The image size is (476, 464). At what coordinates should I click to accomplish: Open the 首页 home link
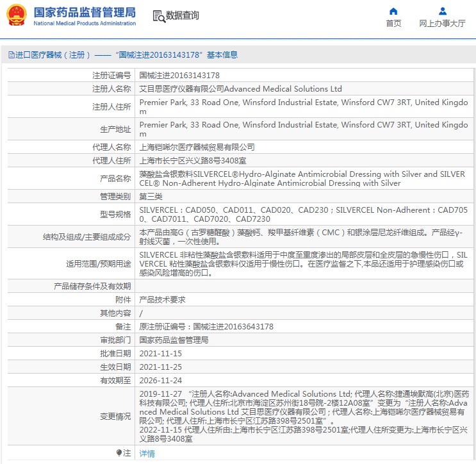tap(393, 23)
